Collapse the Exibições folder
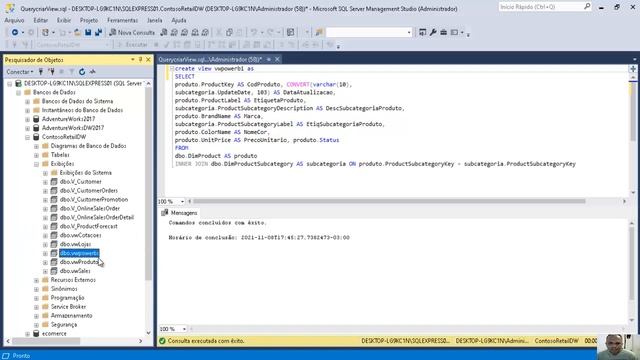This screenshot has height=360, width=640. [36, 164]
